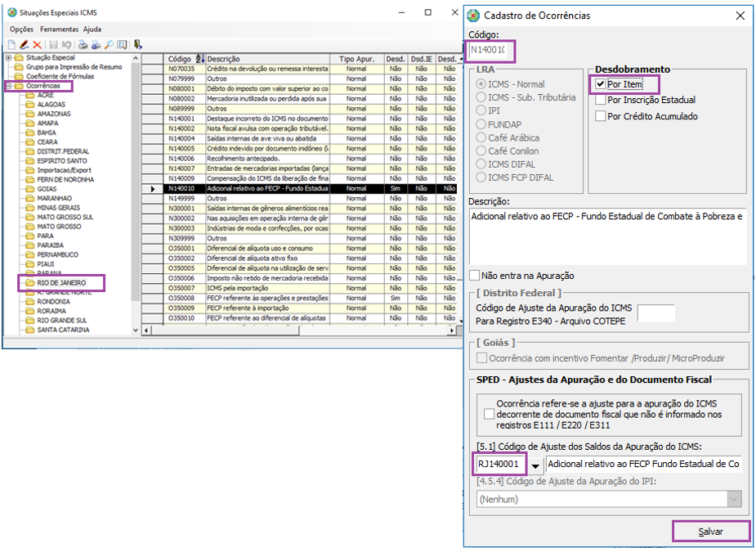Open the Ferramentas menu
756x548 pixels.
pos(59,29)
